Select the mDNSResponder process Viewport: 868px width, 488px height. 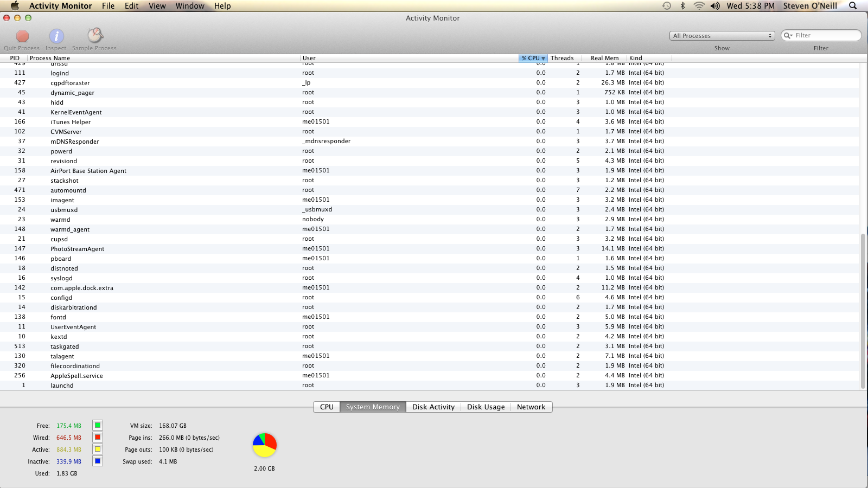pyautogui.click(x=430, y=141)
